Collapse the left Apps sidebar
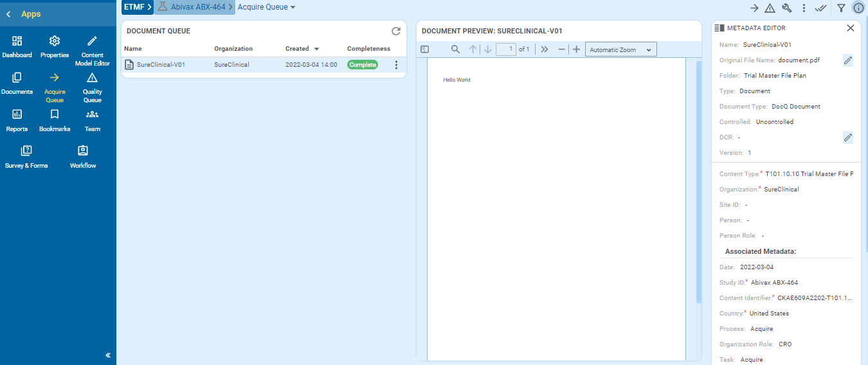The image size is (868, 365). tap(108, 355)
